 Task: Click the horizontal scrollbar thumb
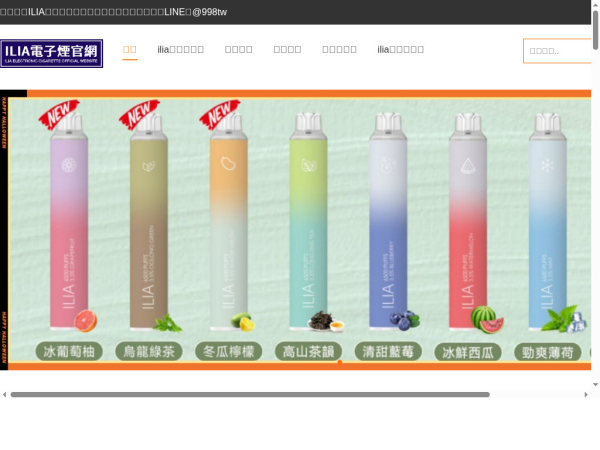coord(250,395)
